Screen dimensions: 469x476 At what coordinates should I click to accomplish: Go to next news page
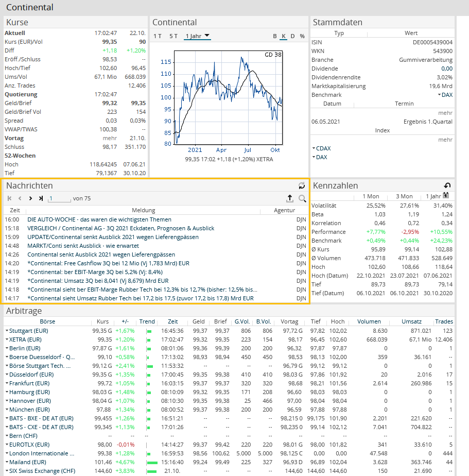(x=30, y=198)
